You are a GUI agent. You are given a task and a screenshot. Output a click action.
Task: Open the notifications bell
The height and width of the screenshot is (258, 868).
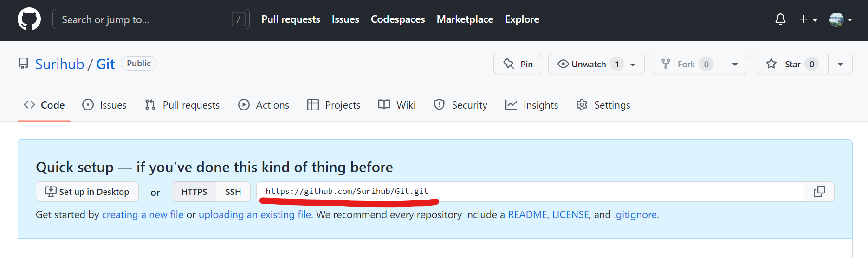(x=780, y=19)
